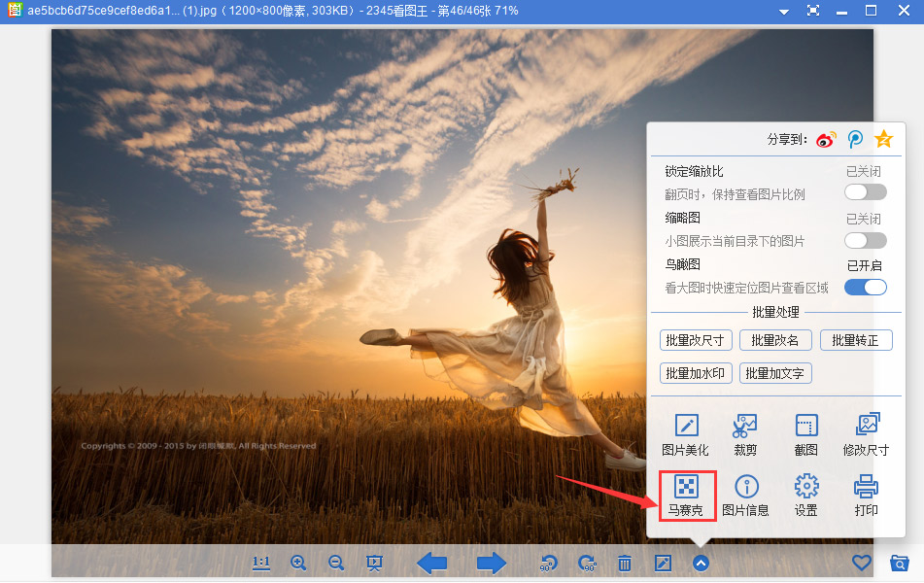Screen dimensions: 924x583
Task: Collapse the more-tools popup chevron
Action: [701, 563]
